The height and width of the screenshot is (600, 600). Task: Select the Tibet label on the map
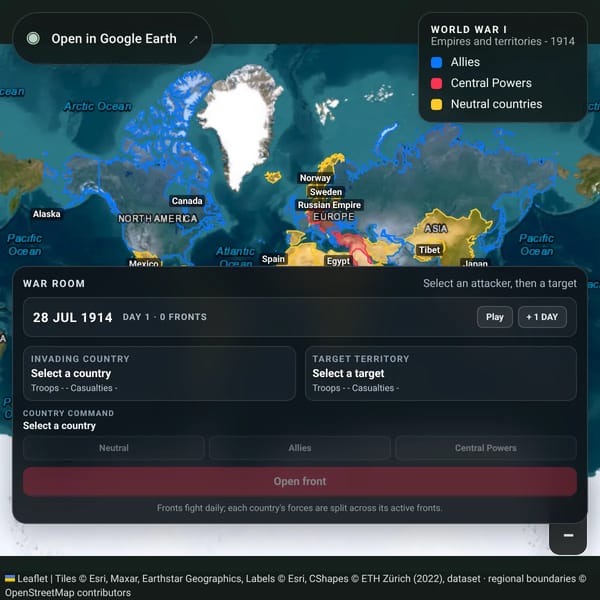[x=429, y=250]
